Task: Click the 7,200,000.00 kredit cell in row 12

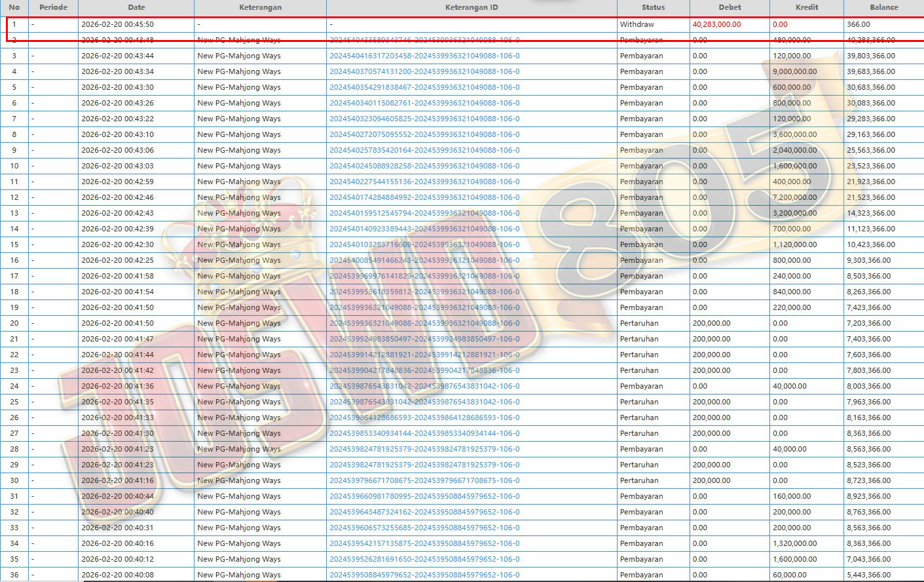Action: coord(794,197)
